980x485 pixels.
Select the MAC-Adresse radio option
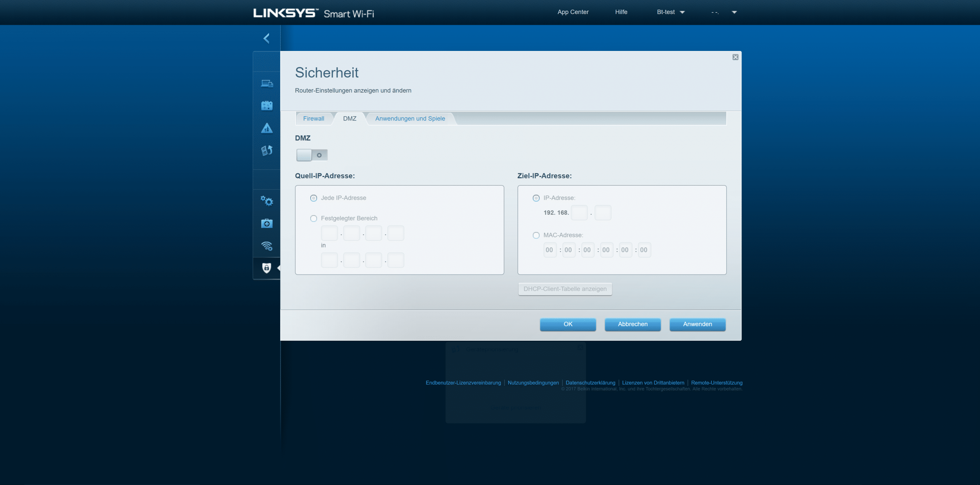536,235
